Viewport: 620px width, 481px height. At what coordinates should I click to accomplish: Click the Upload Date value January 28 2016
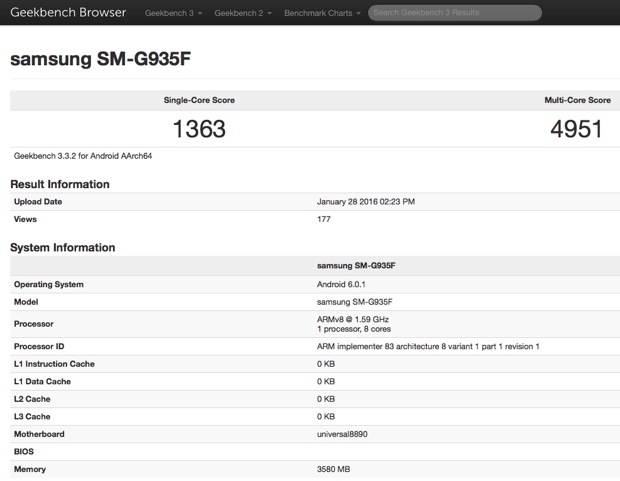(365, 202)
